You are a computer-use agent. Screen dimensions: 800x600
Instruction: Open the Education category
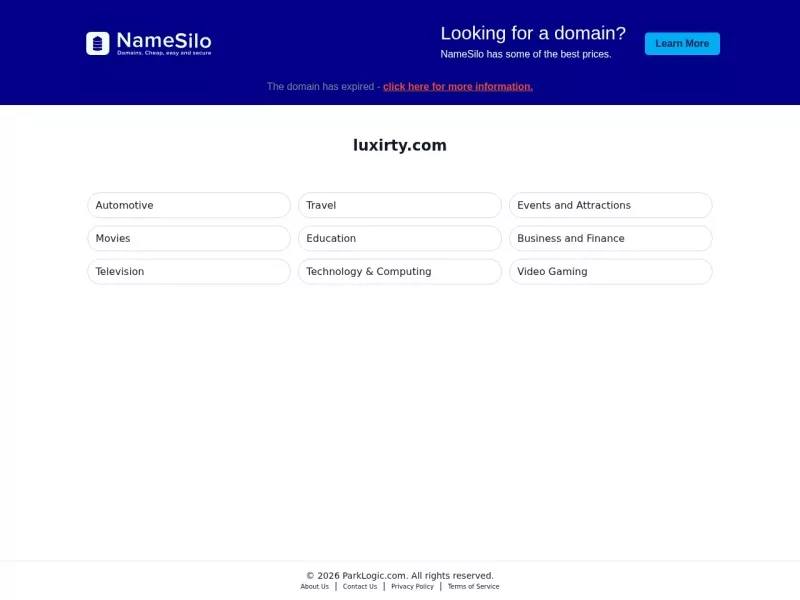[399, 238]
